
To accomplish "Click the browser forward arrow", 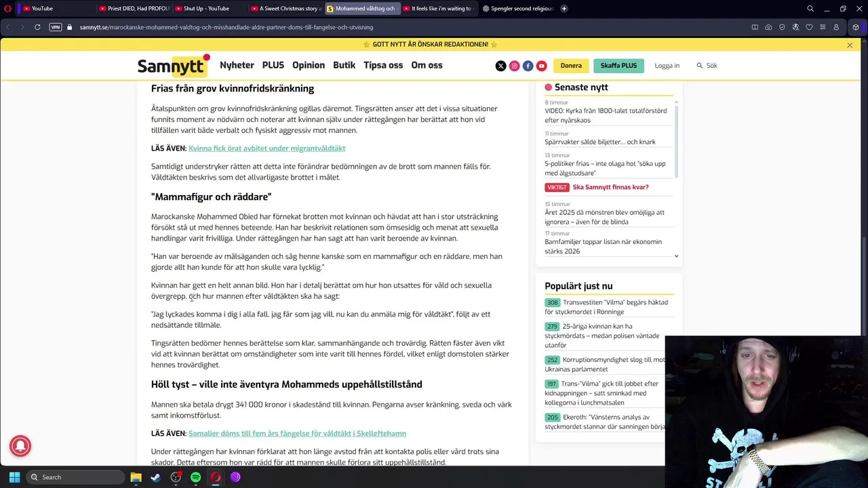I will point(22,27).
